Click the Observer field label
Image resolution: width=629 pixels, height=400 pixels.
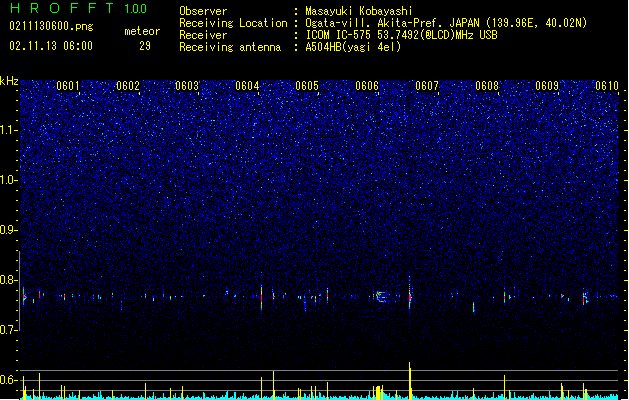pyautogui.click(x=203, y=11)
